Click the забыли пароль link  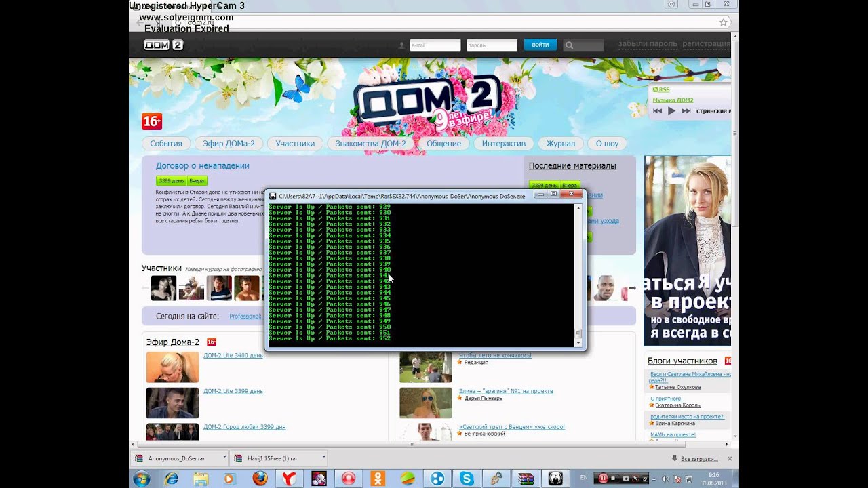(648, 44)
